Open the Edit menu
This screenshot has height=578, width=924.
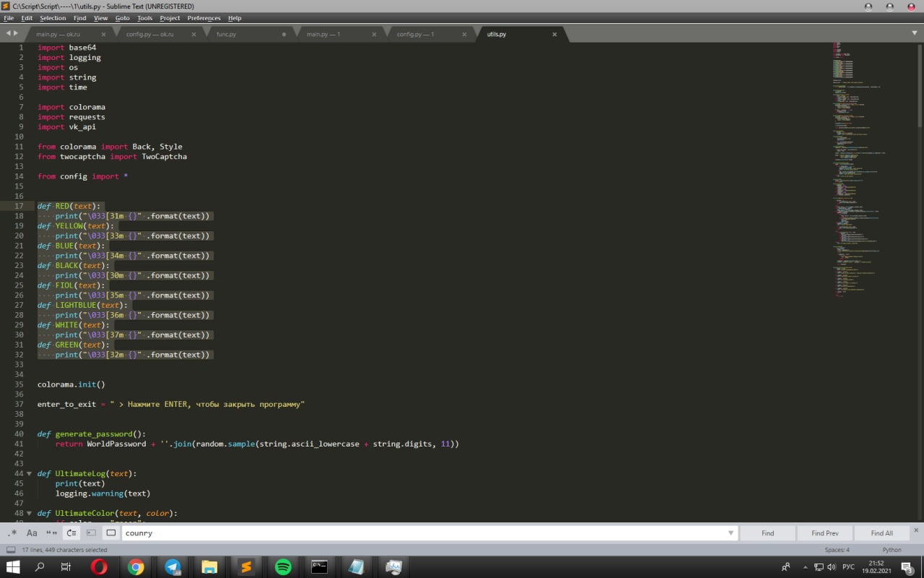point(27,18)
